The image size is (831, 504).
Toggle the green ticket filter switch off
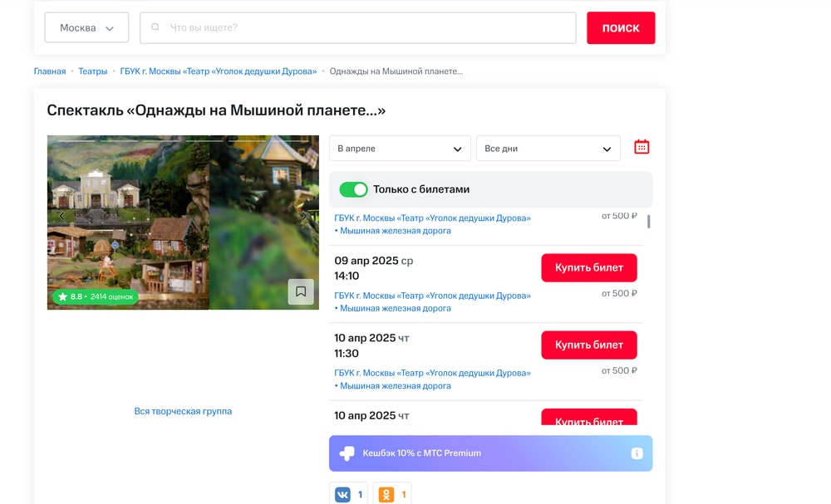tap(352, 188)
